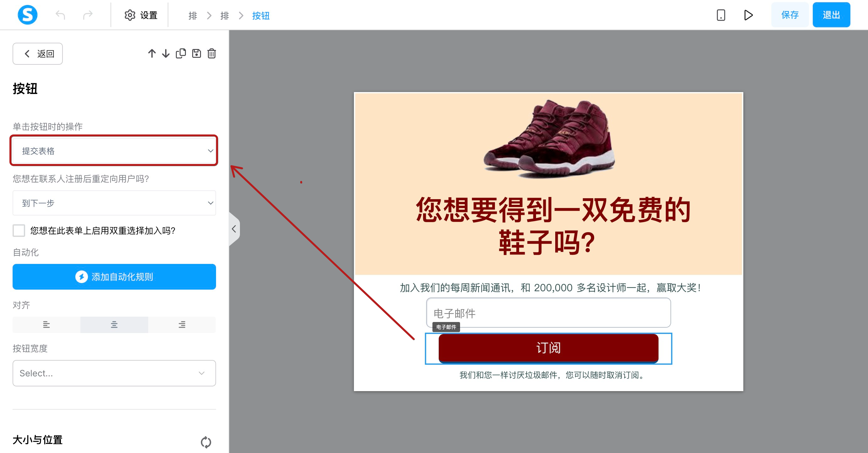Image resolution: width=868 pixels, height=453 pixels.
Task: Collapse the left side panel handle
Action: coord(234,229)
